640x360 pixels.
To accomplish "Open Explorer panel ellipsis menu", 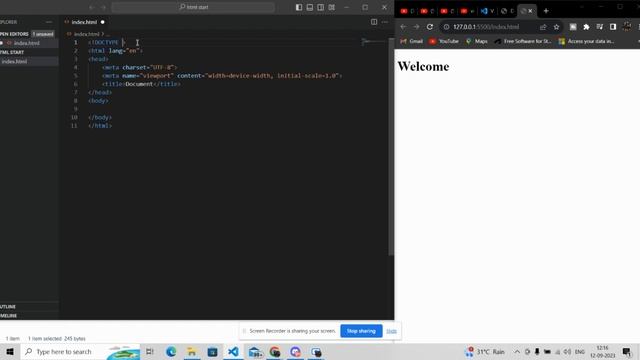I will coord(49,22).
